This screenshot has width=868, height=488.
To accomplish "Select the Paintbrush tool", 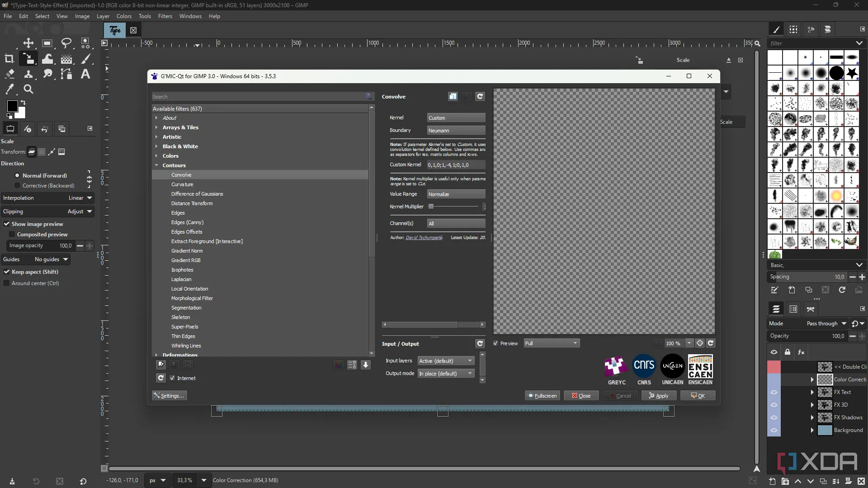I will (x=86, y=59).
